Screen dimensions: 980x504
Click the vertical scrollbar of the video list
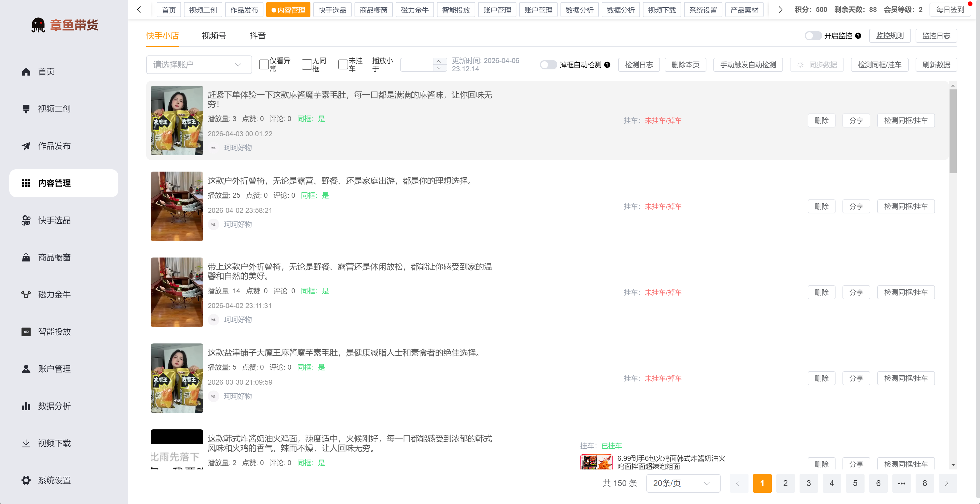click(953, 131)
